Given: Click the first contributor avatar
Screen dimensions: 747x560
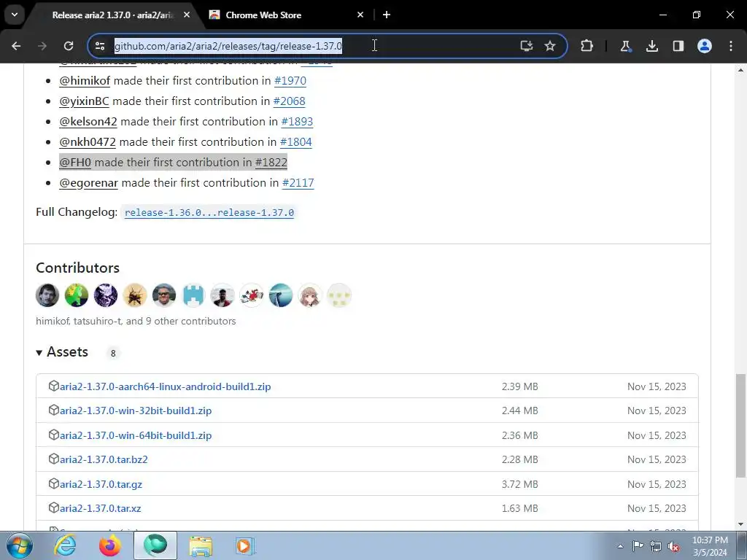Looking at the screenshot, I should coord(47,295).
